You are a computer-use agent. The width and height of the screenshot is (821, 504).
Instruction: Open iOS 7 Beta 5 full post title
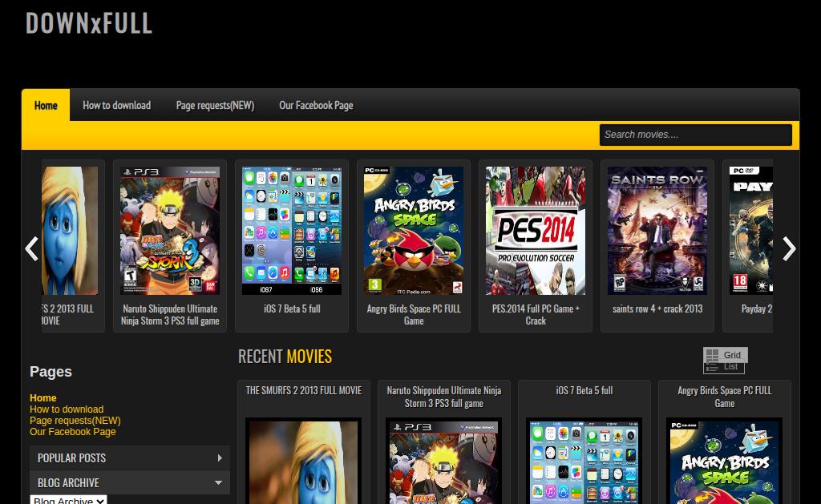[x=584, y=390]
